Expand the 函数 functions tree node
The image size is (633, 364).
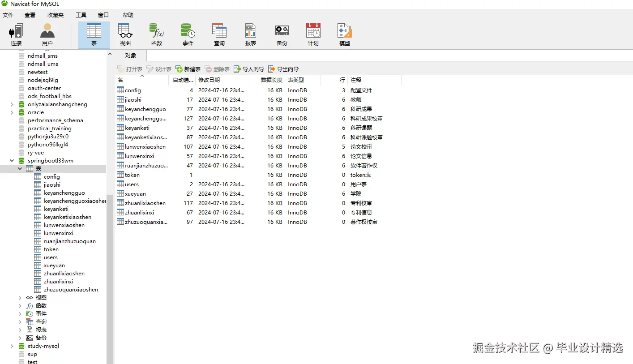point(20,306)
